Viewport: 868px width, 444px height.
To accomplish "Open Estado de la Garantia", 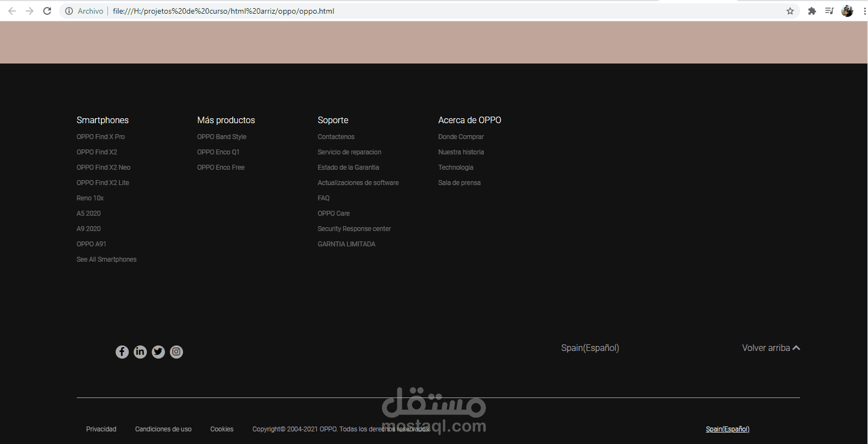I will click(x=349, y=168).
